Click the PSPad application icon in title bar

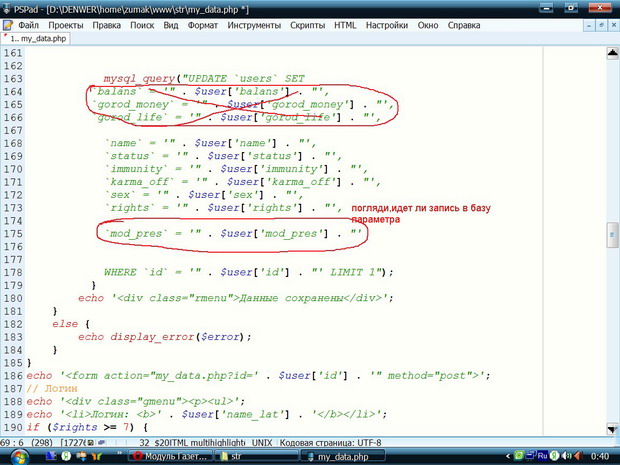9,7
